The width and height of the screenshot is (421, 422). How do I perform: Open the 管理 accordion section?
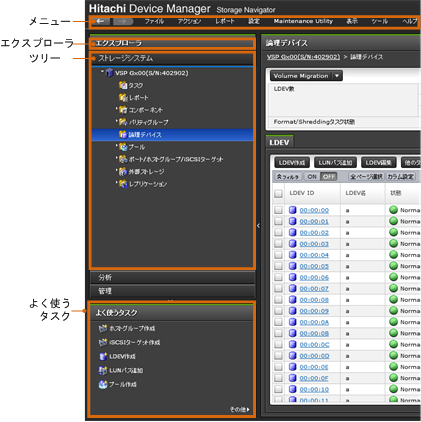point(172,291)
